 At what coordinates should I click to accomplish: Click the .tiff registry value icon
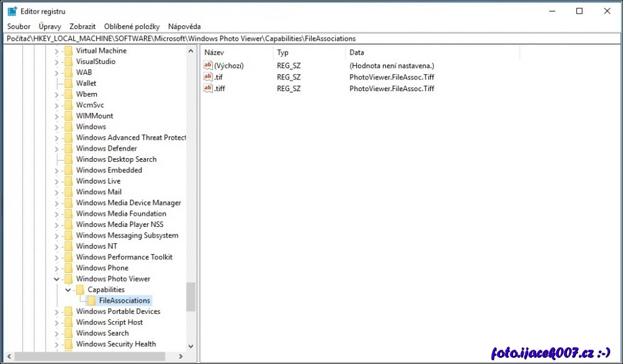(x=208, y=88)
